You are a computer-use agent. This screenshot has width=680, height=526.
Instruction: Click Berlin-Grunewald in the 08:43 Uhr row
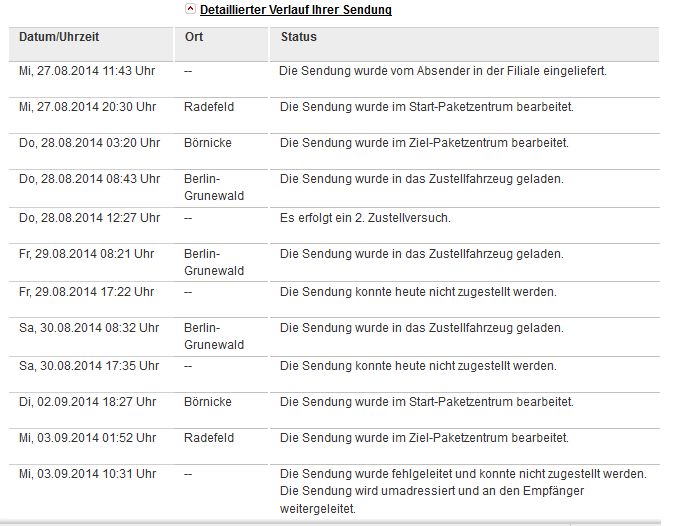point(214,187)
